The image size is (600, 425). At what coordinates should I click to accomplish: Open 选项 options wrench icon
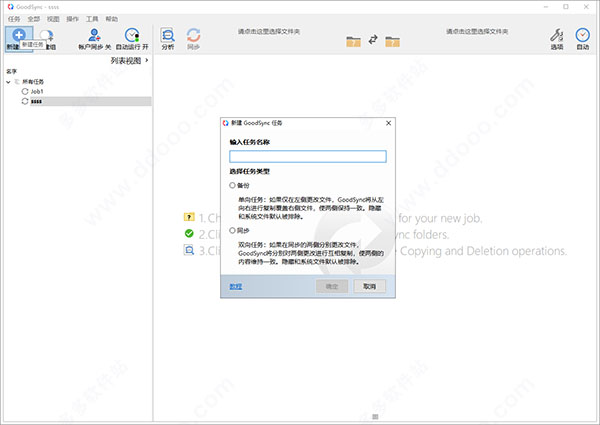point(557,35)
